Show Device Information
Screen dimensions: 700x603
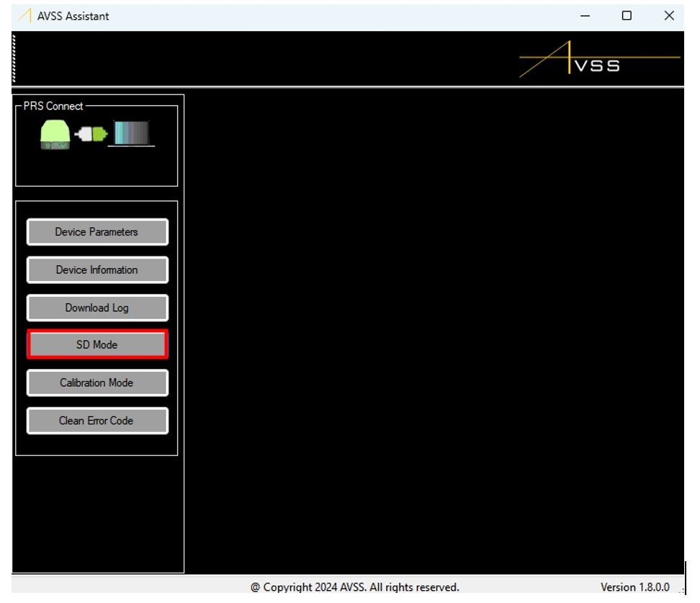[x=97, y=270]
